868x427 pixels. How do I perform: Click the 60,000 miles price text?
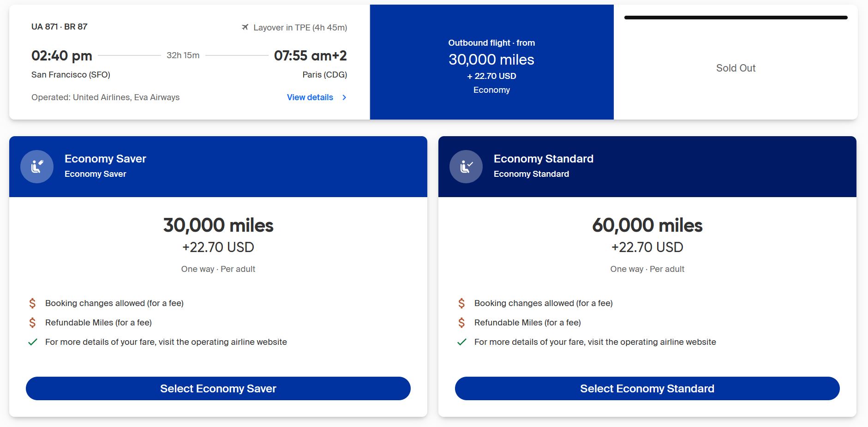coord(647,225)
